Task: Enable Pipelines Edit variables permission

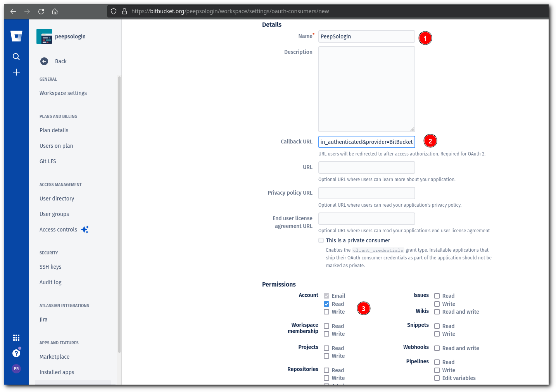Action: (x=437, y=378)
